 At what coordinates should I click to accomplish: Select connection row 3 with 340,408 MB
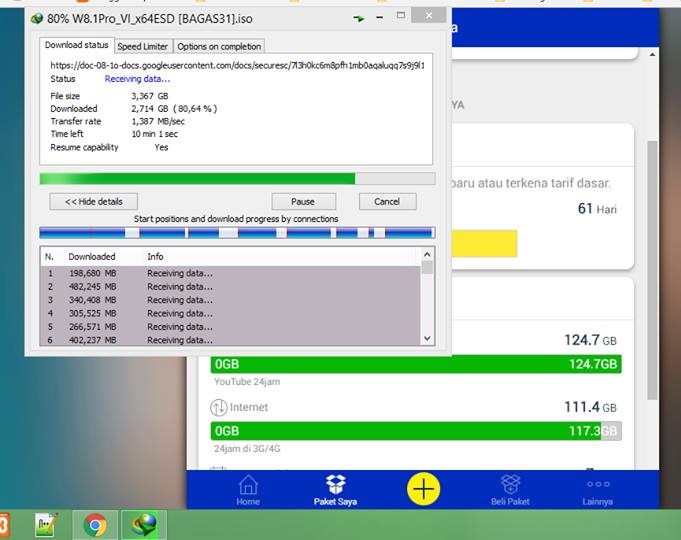coord(231,300)
